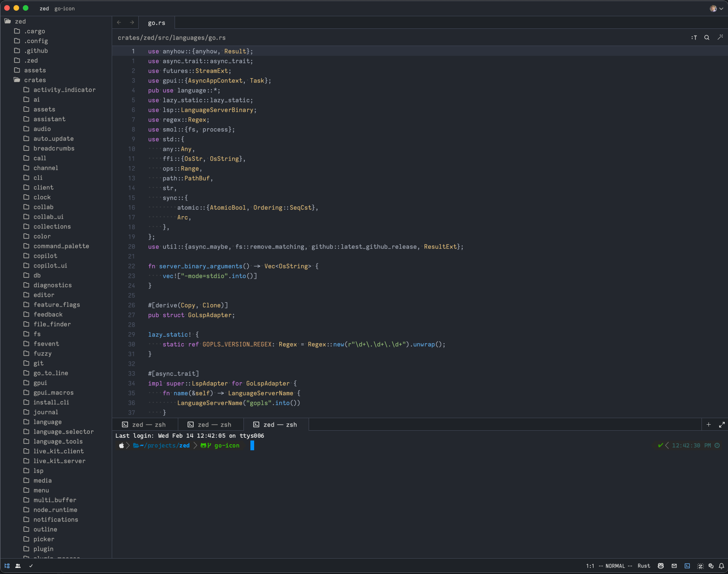Click the go-icon branch name in title bar
The height and width of the screenshot is (574, 728).
point(64,8)
